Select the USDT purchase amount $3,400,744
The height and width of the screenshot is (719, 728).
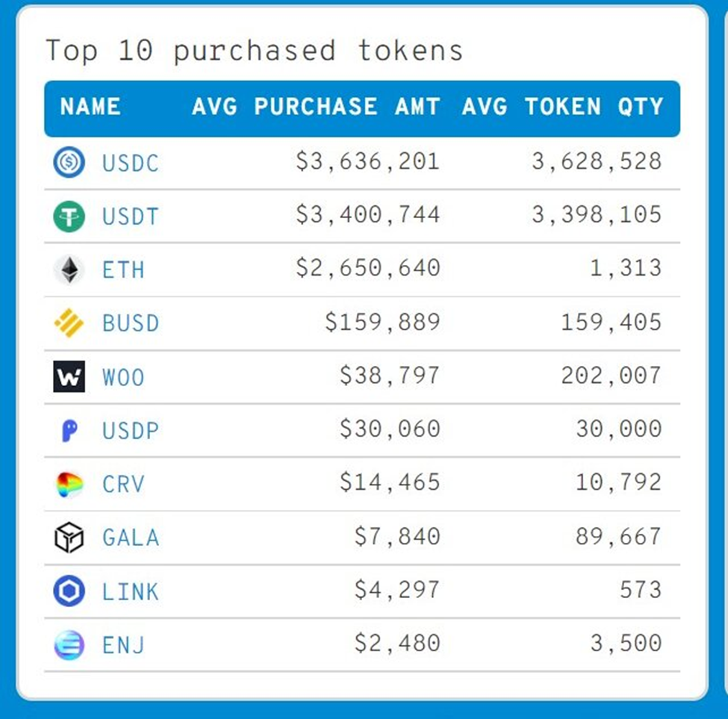click(367, 216)
